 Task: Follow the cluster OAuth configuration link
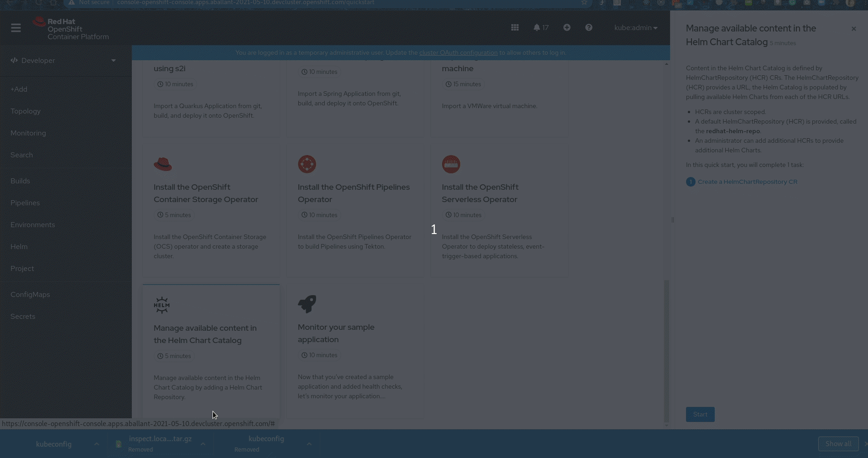coord(458,52)
